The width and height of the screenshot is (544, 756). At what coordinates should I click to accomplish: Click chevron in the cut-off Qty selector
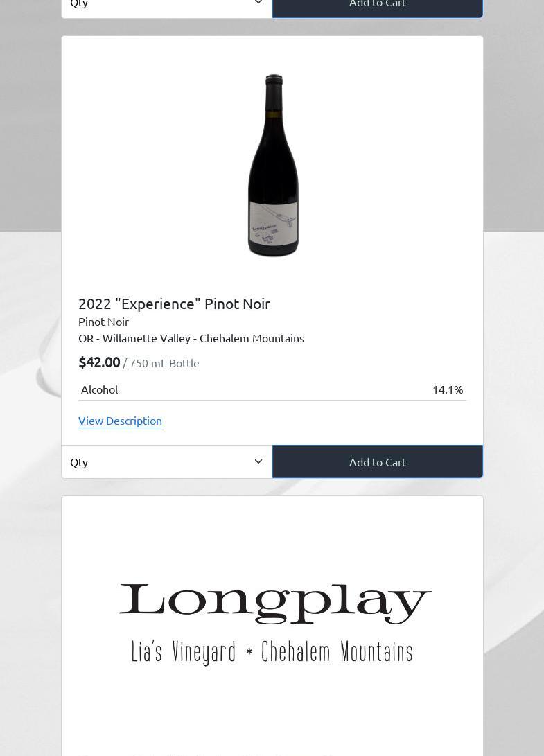(x=258, y=2)
